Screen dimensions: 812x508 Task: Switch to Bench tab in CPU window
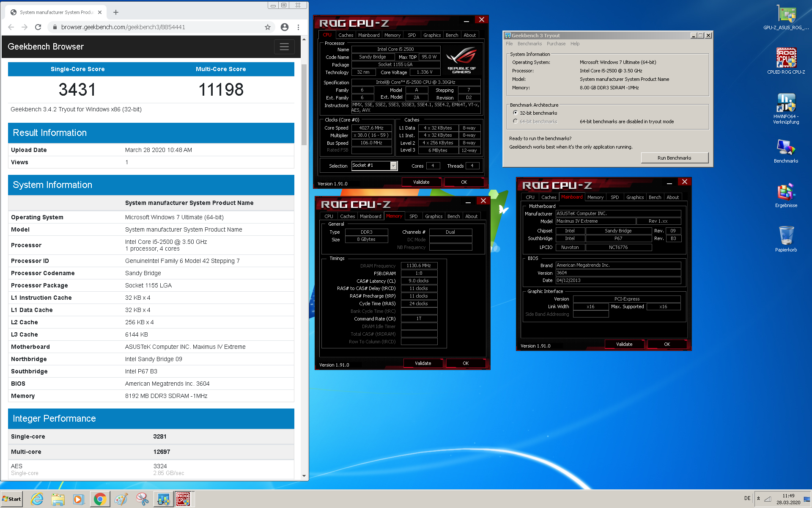[x=452, y=35]
